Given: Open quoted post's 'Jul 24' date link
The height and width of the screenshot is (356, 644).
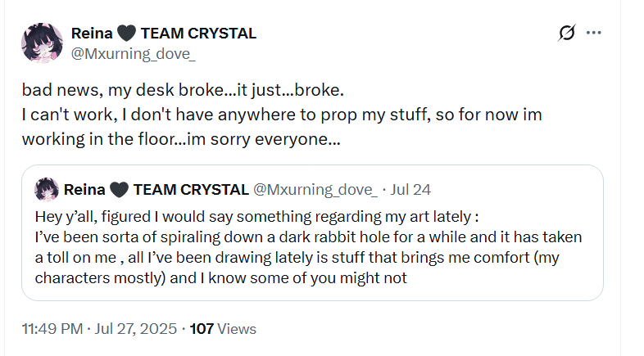Looking at the screenshot, I should pyautogui.click(x=412, y=190).
